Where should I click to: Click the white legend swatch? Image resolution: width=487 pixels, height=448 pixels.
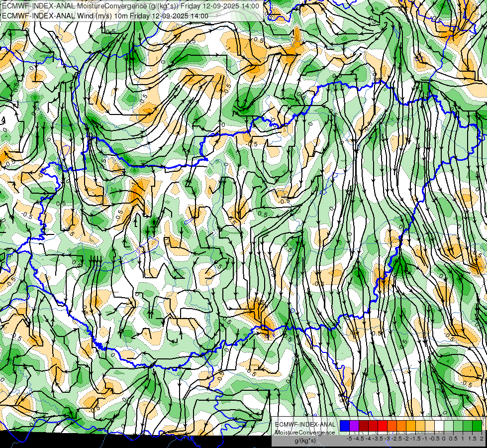coord(439,426)
